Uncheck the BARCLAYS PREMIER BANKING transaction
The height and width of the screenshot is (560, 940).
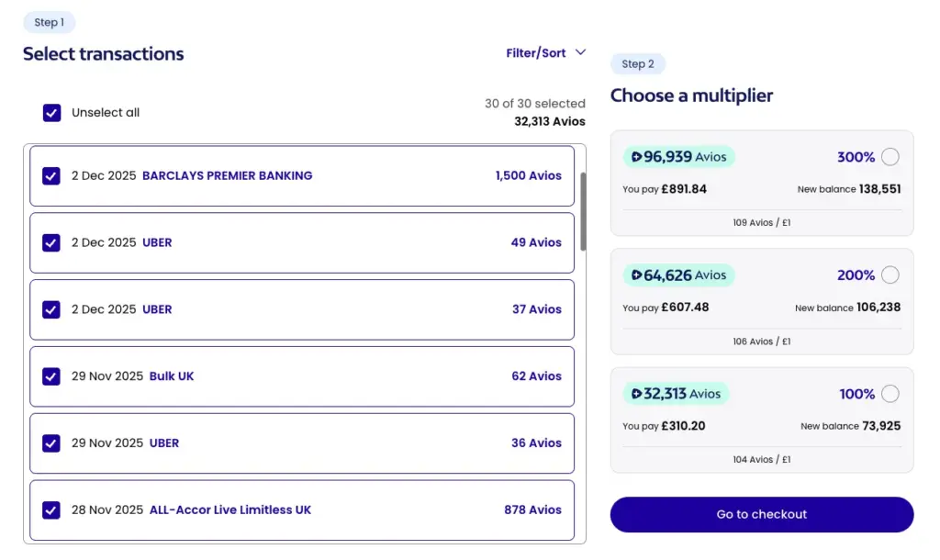pos(52,176)
